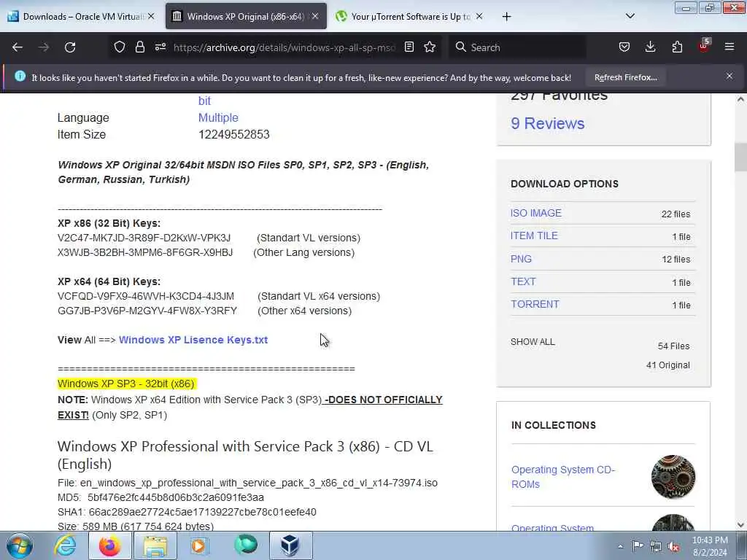747x560 pixels.
Task: Click highlighted Windows XP SP3 - 32bit text
Action: [x=125, y=384]
